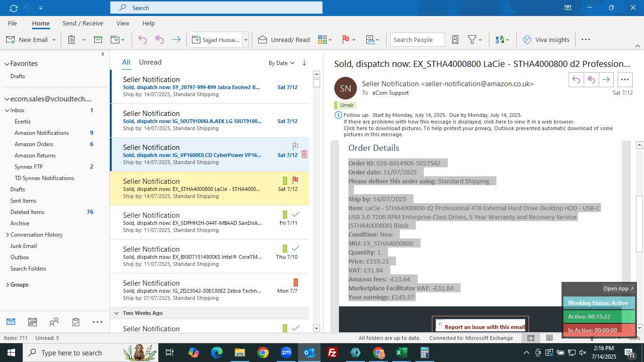Click Reply in the reading pane header

pyautogui.click(x=576, y=80)
